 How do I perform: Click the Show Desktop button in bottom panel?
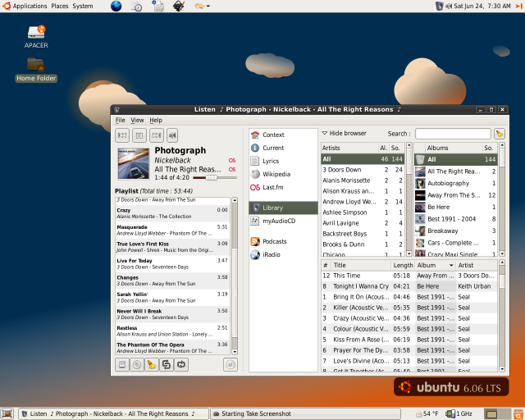7,414
